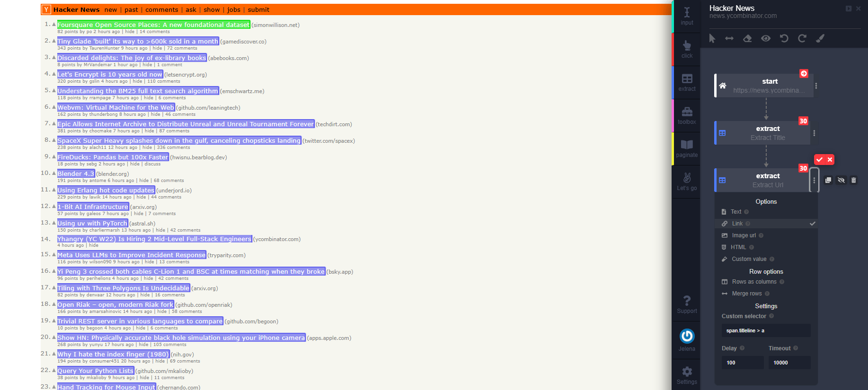Open Hacker News 'comments' page
The image size is (868, 390).
[162, 9]
